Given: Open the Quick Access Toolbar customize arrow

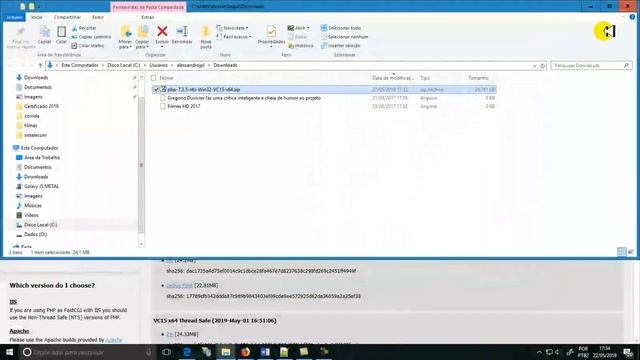Looking at the screenshot, I should pos(40,7).
